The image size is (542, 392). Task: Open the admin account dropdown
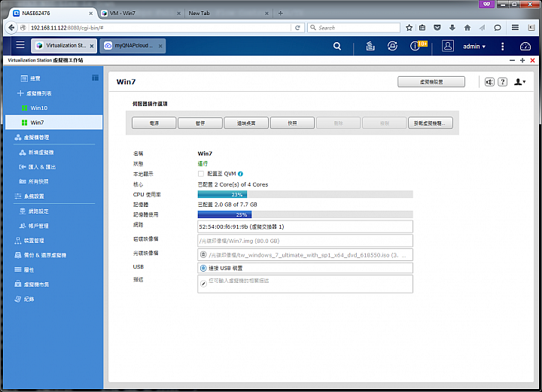click(474, 47)
